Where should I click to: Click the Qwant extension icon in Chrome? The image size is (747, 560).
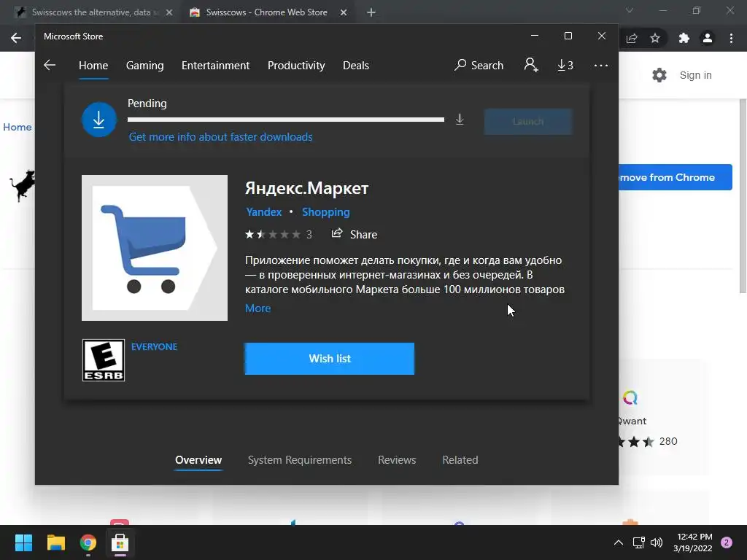point(630,397)
